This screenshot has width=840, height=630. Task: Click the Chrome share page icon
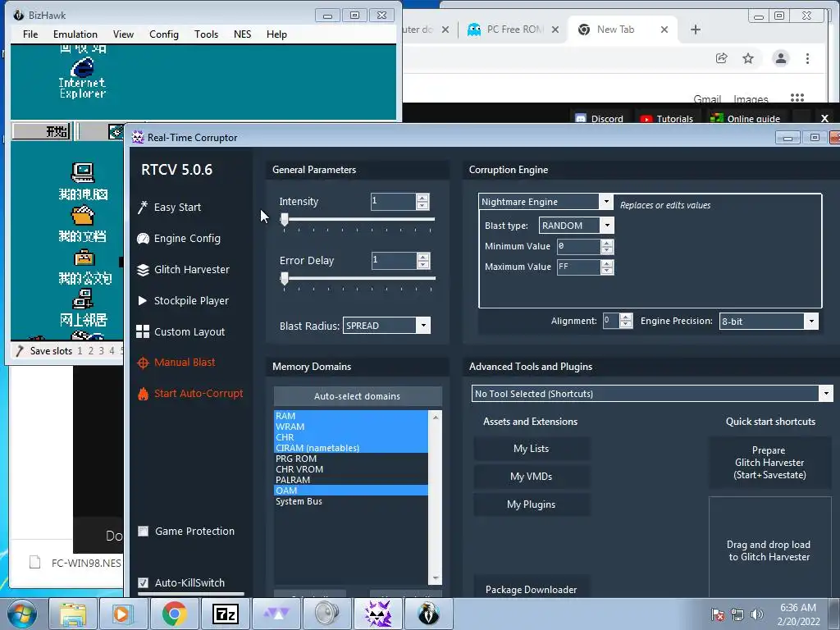(722, 58)
